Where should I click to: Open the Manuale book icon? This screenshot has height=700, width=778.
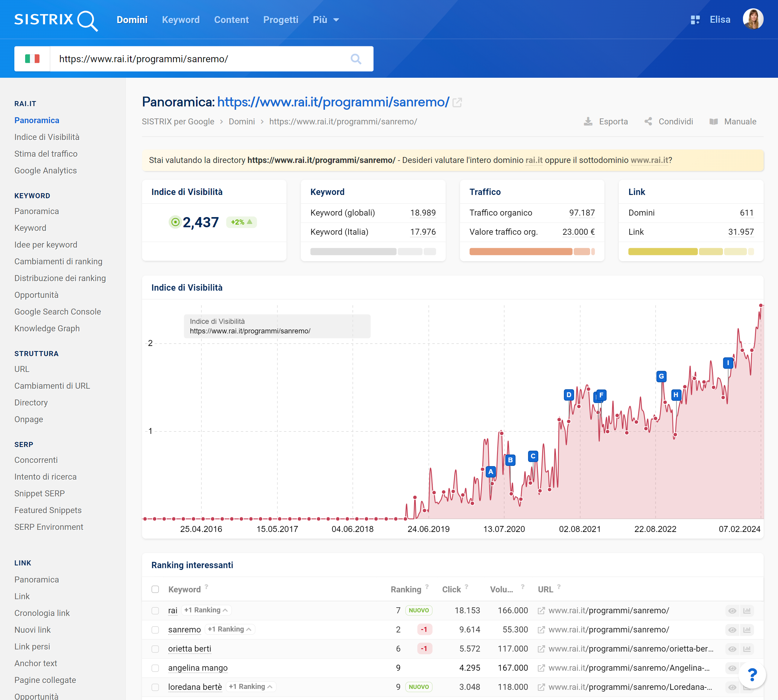click(713, 121)
